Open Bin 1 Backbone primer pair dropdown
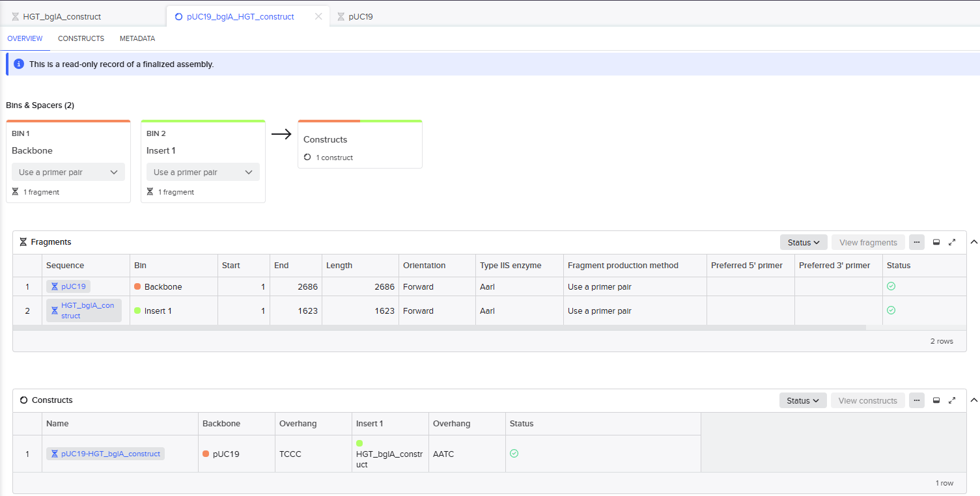This screenshot has height=496, width=980. tap(68, 172)
